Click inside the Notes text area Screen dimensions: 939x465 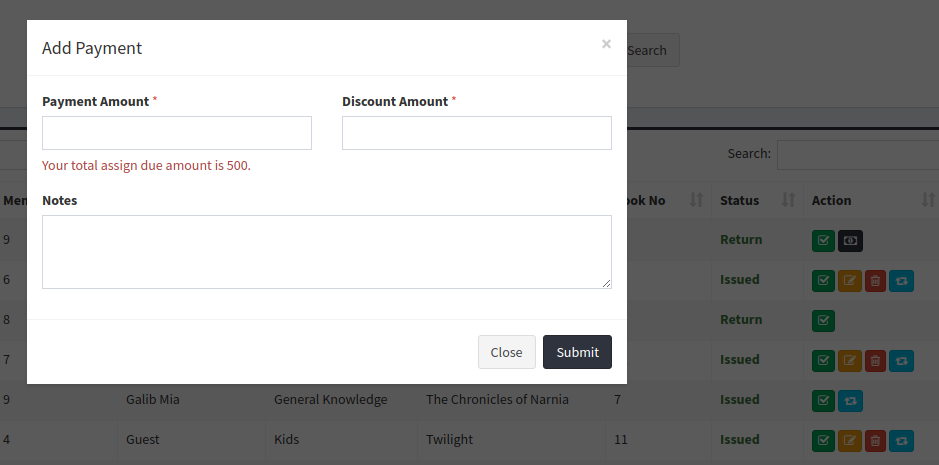[327, 252]
